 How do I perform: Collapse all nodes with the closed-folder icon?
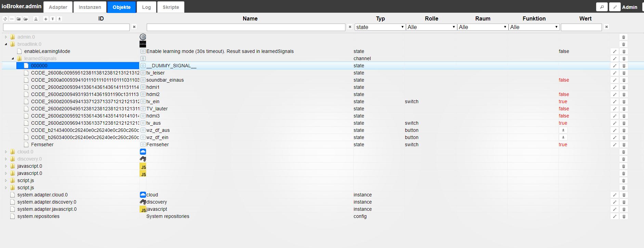click(x=19, y=19)
